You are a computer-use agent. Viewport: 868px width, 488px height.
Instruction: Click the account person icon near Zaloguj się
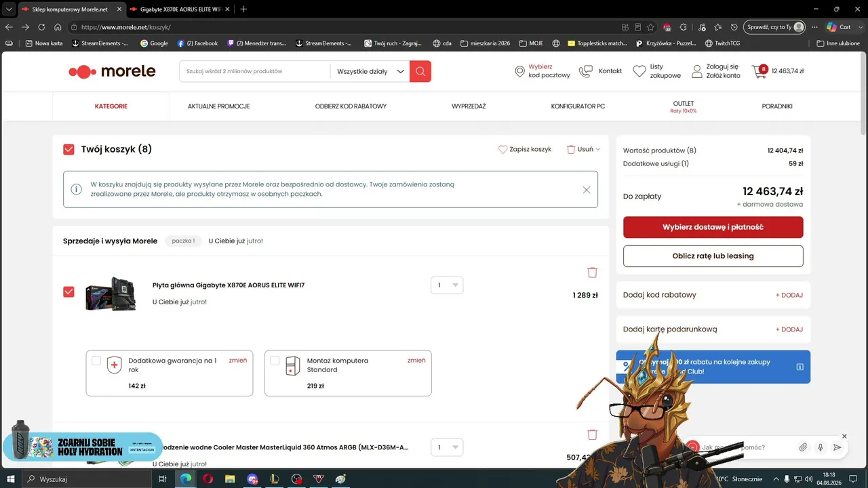click(697, 71)
